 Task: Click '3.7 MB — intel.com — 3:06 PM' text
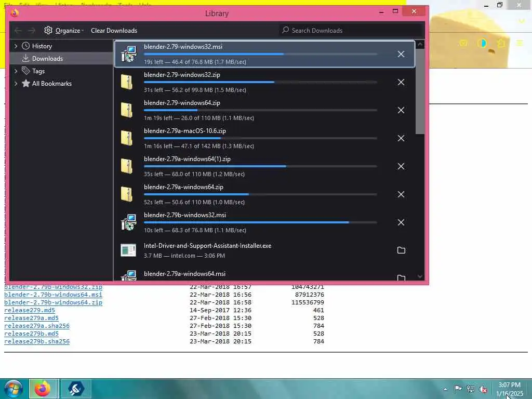(184, 256)
